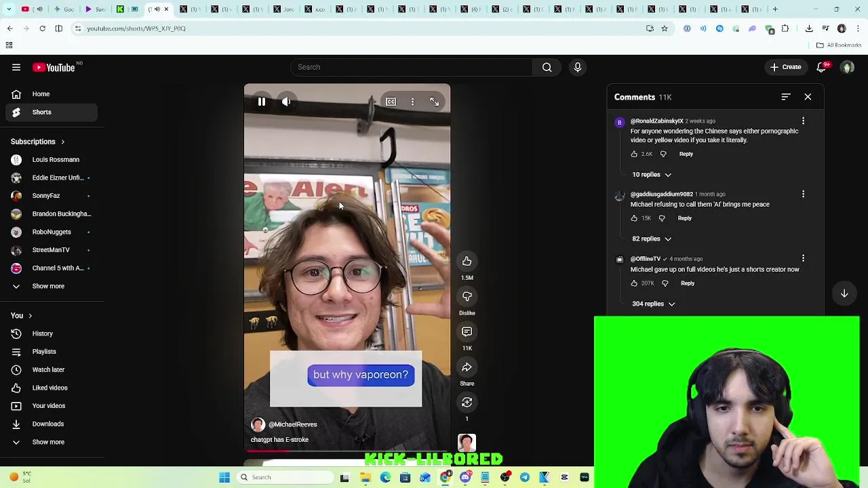Open options for @gaddiusgaddium9082's comment
Viewport: 868px width, 488px height.
click(x=803, y=194)
